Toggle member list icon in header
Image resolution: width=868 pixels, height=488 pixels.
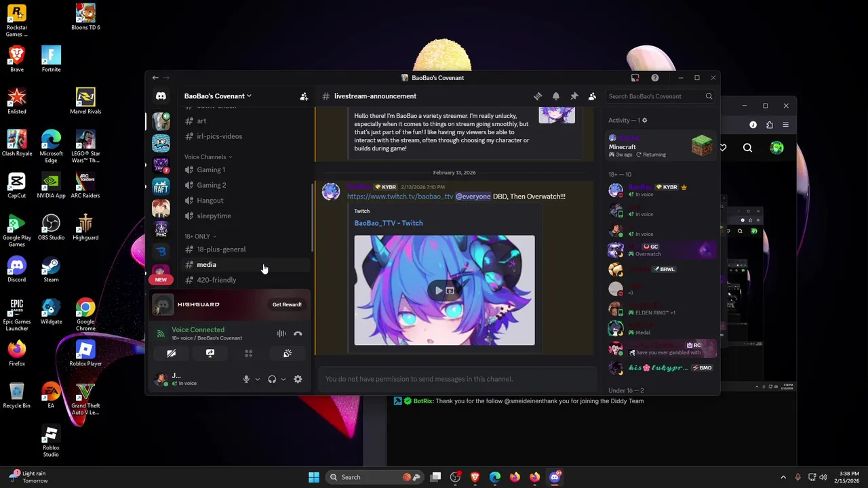(x=592, y=96)
